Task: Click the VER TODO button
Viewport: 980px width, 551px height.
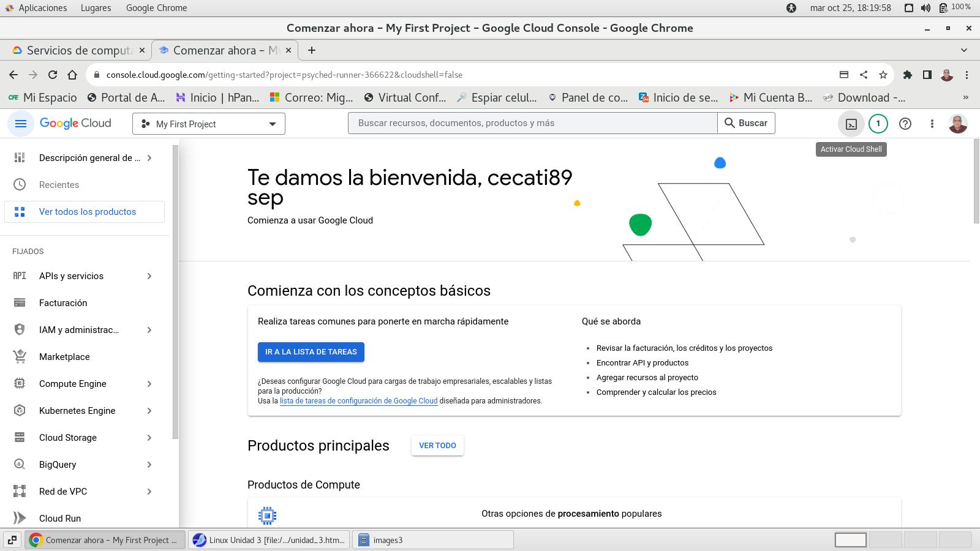Action: click(437, 446)
